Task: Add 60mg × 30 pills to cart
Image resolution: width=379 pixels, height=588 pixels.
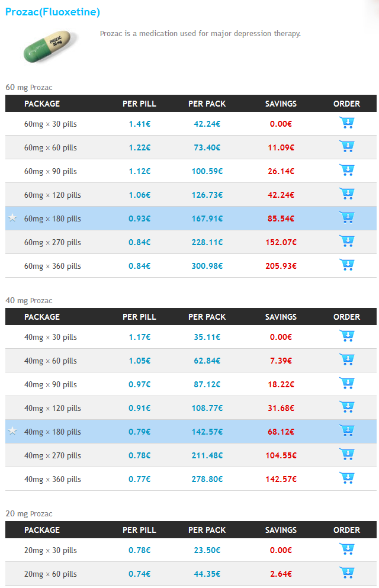Action: point(347,123)
